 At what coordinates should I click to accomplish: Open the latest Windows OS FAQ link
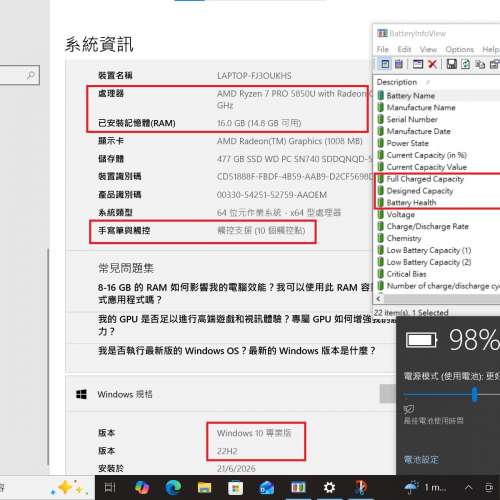click(x=237, y=351)
